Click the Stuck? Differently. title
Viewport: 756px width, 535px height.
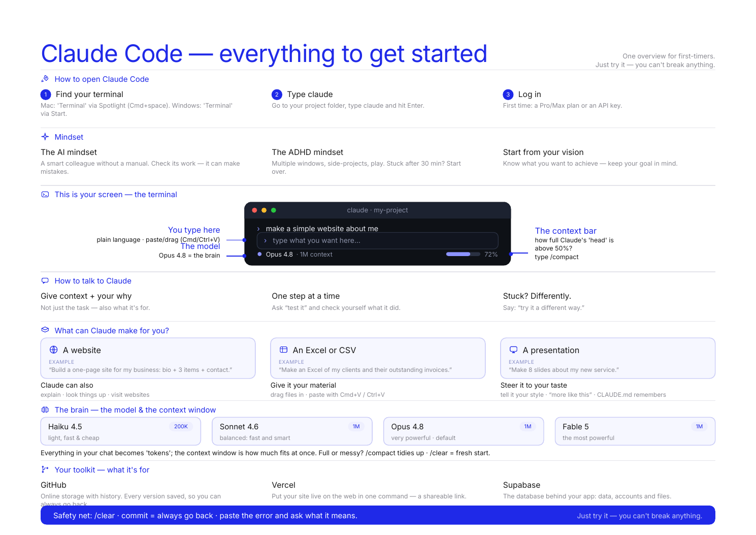tap(537, 296)
